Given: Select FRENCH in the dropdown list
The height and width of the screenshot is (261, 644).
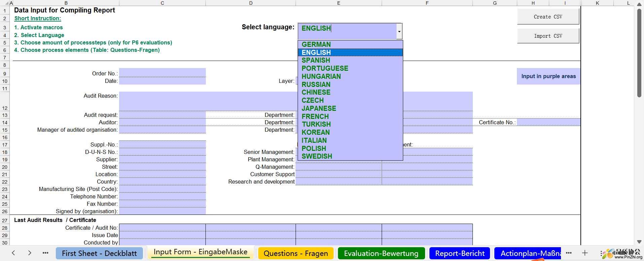Looking at the screenshot, I should pyautogui.click(x=350, y=117).
